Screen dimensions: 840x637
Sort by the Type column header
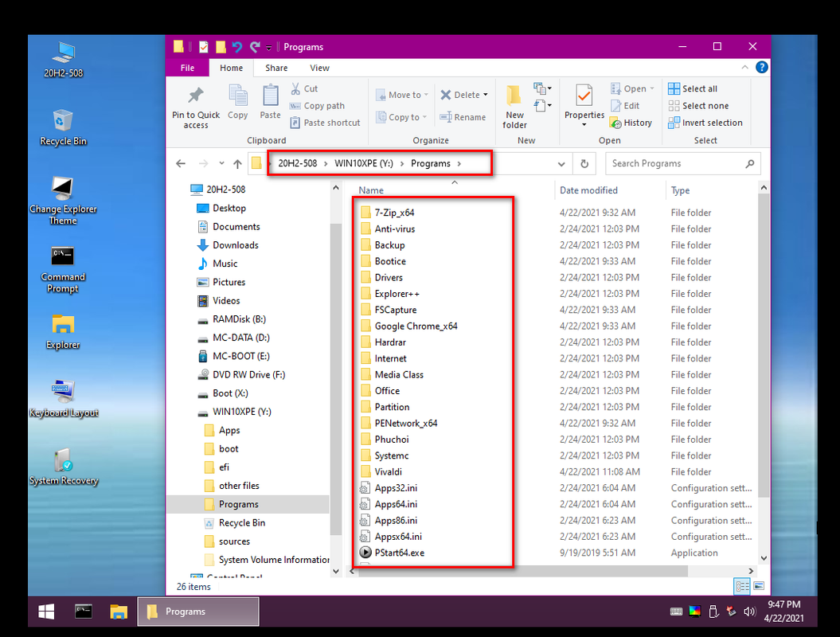(x=680, y=190)
